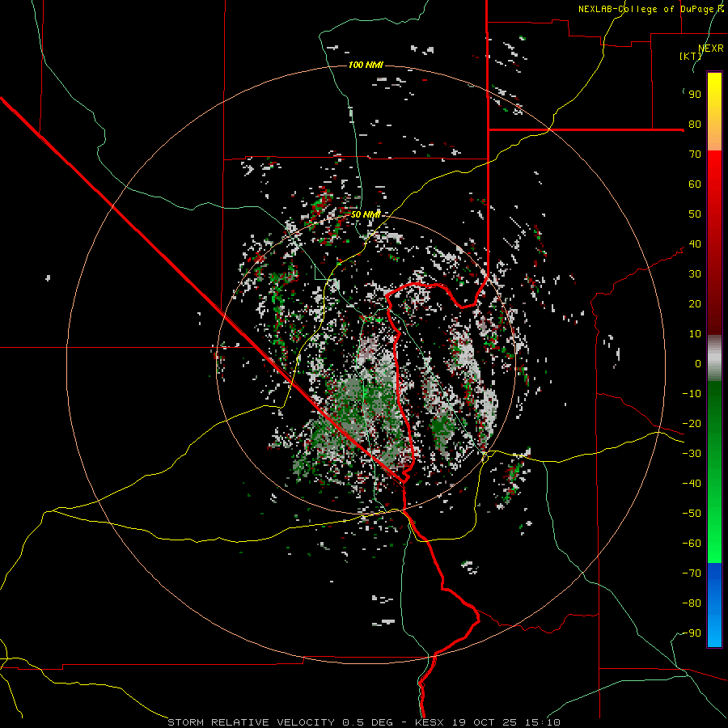Image resolution: width=728 pixels, height=728 pixels.
Task: Click the -80 scale value
Action: click(692, 603)
